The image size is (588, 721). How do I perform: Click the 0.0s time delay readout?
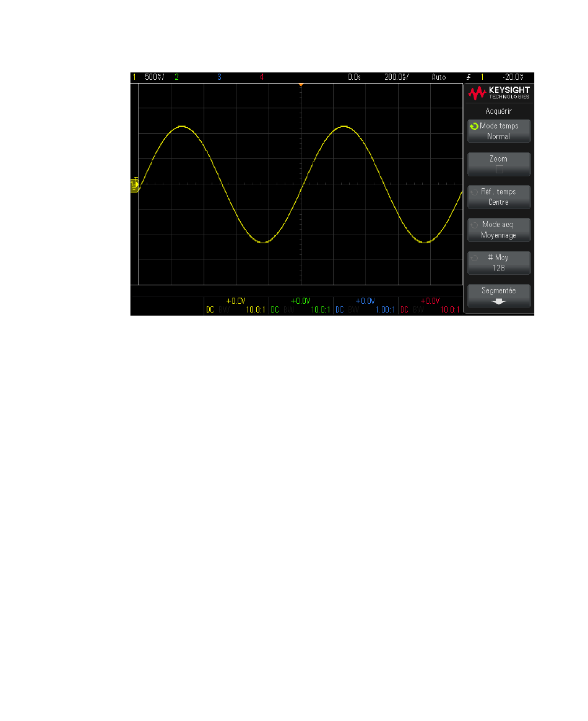click(354, 77)
